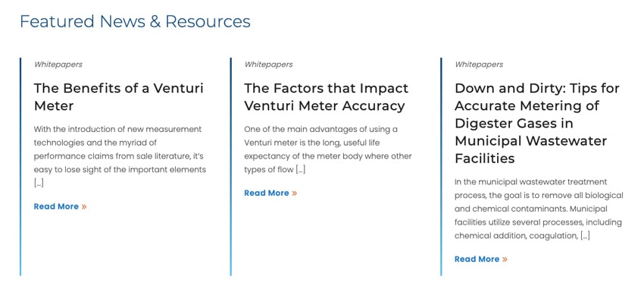Open the title 'The Benefits of a Venturi Meter'
The width and height of the screenshot is (644, 299).
click(119, 97)
